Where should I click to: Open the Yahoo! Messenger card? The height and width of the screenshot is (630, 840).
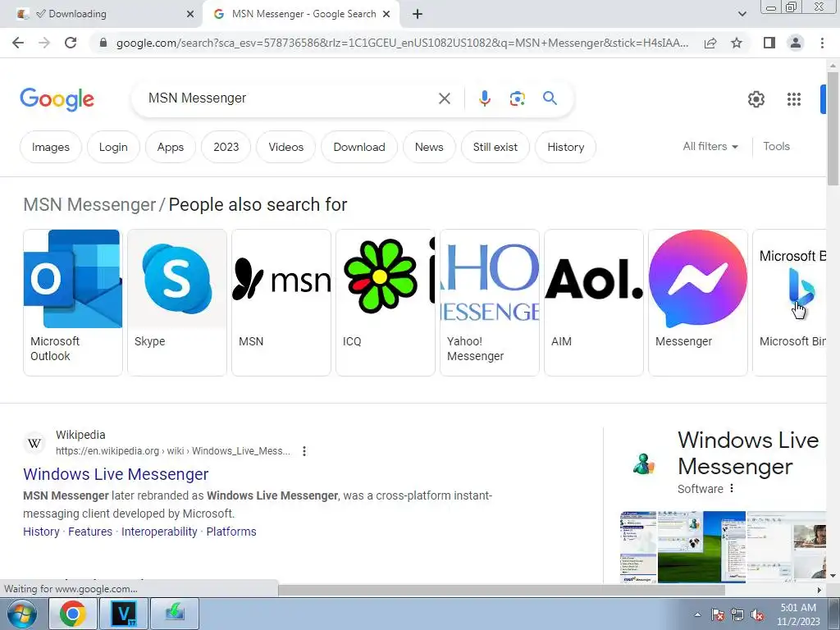pyautogui.click(x=490, y=303)
